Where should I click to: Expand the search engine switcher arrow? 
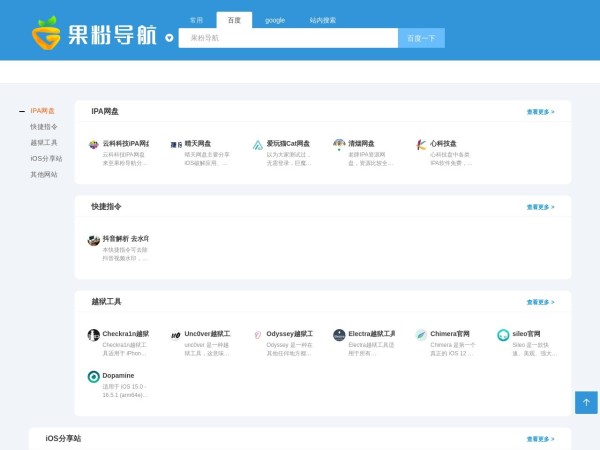pyautogui.click(x=169, y=38)
